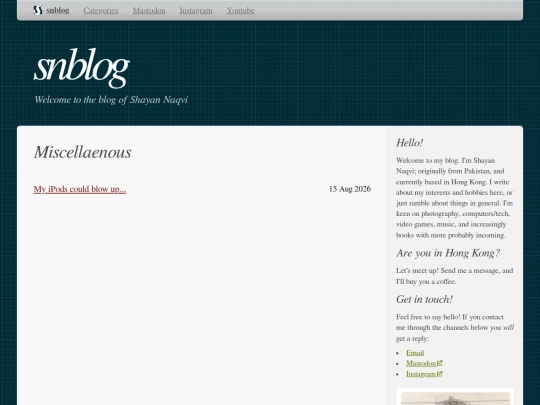Click the external-link icon beside sidebar Instagram
The height and width of the screenshot is (405, 540).
click(x=439, y=374)
